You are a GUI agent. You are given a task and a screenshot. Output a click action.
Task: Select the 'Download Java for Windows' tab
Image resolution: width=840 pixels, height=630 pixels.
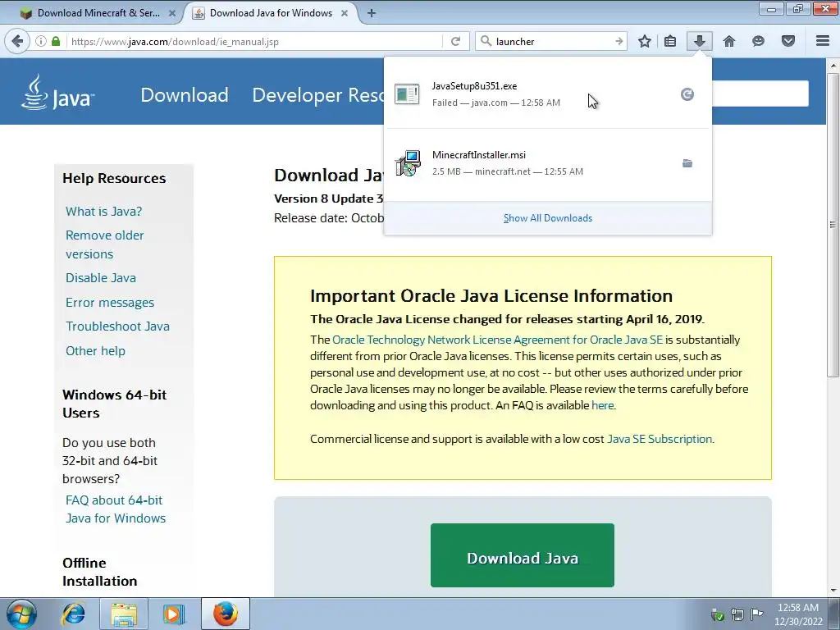coord(271,13)
